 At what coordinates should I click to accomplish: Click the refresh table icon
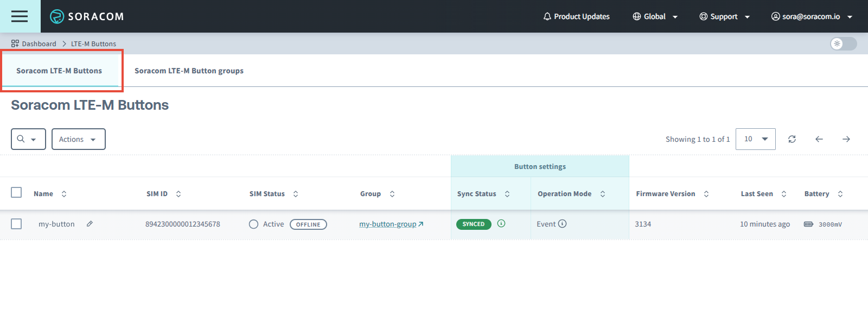792,139
